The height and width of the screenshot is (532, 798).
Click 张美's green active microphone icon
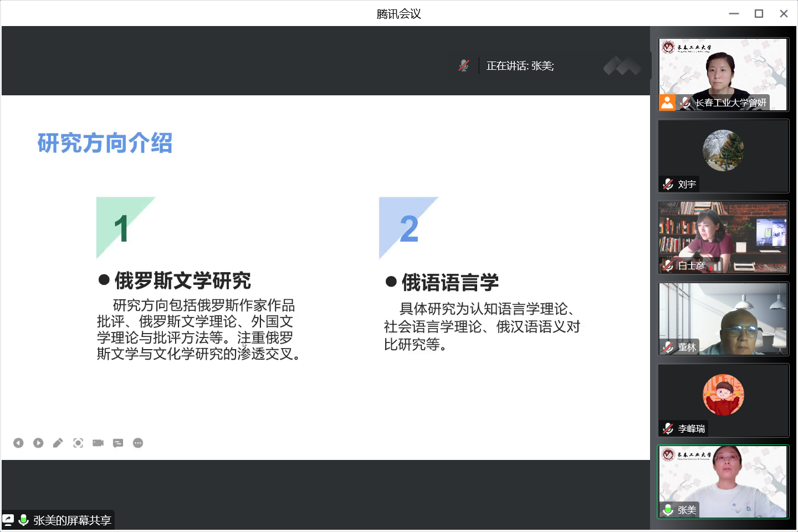tap(668, 510)
